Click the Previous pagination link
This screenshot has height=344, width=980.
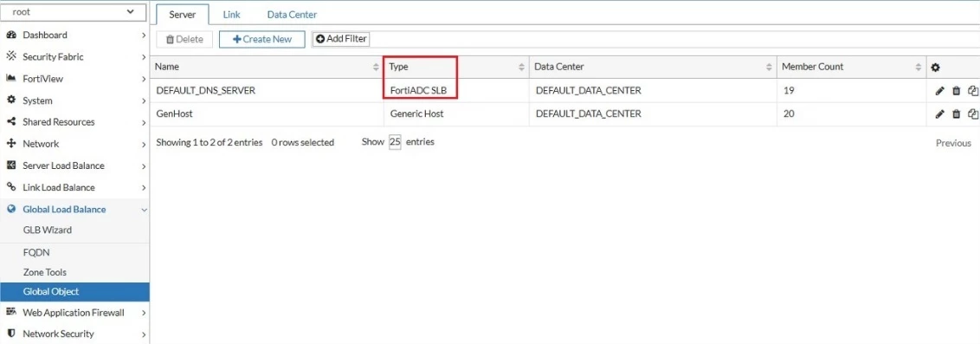pyautogui.click(x=953, y=143)
